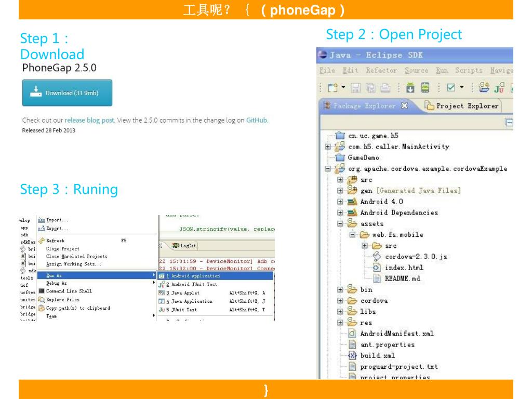Open the Run As submenu entry
532x399 pixels.
click(96, 275)
